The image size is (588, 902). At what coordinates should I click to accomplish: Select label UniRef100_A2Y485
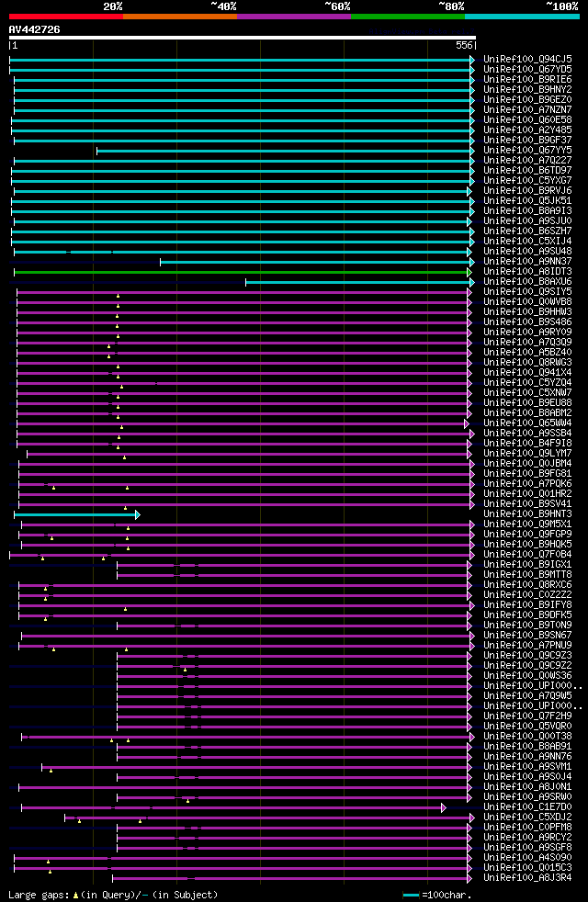point(527,130)
